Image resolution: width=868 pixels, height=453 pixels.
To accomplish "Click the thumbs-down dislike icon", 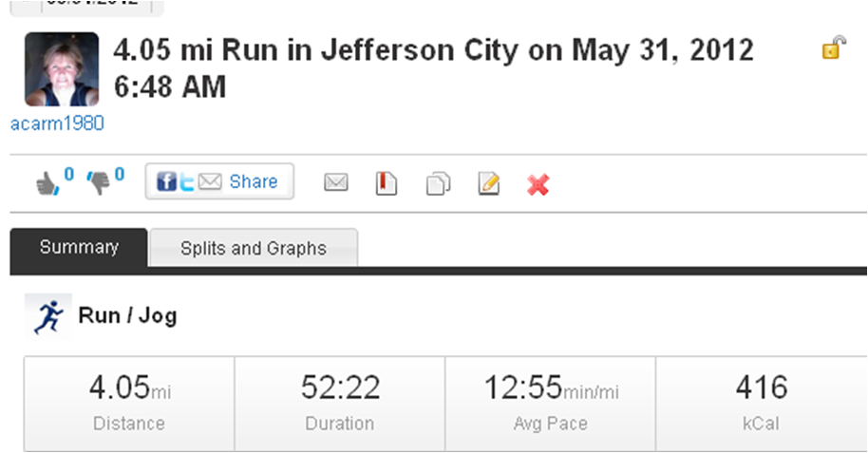I will click(x=99, y=182).
